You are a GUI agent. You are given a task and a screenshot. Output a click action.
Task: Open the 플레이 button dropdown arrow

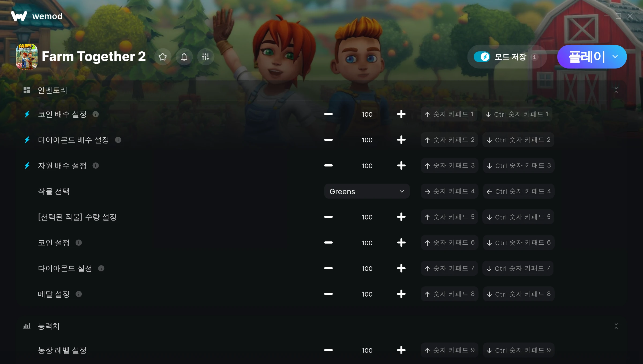(x=615, y=57)
